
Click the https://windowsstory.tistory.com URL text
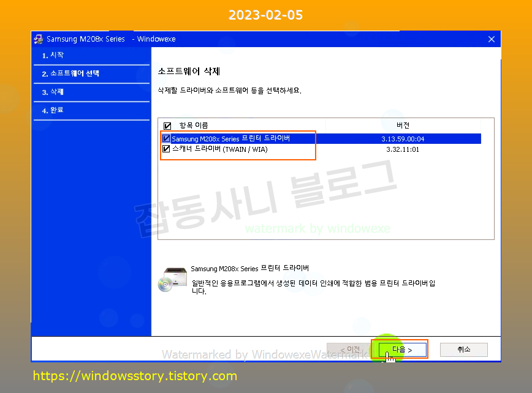[135, 376]
